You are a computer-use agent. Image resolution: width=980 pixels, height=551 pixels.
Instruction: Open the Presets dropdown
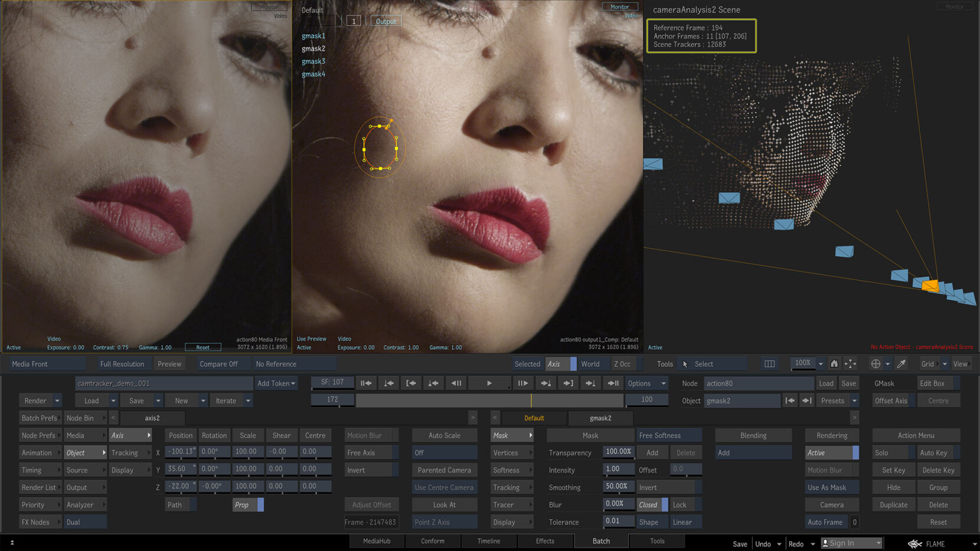[x=837, y=401]
